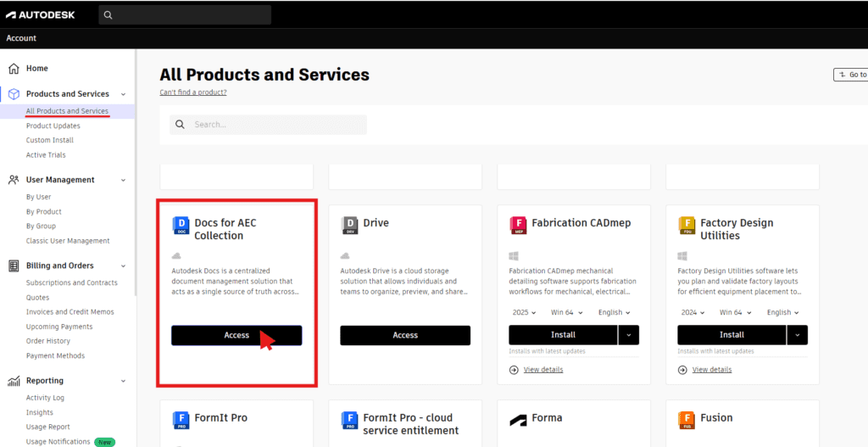Image resolution: width=868 pixels, height=447 pixels.
Task: Open Active Trials in sidebar
Action: 46,155
